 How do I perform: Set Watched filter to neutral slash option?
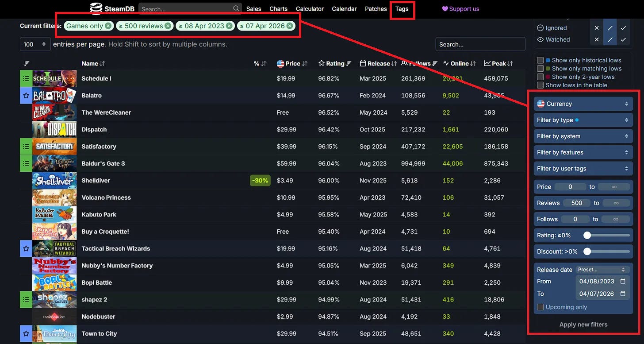point(610,39)
